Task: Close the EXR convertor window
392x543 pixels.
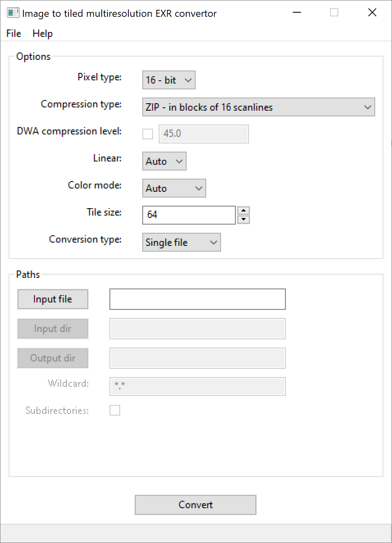Action: pyautogui.click(x=372, y=13)
